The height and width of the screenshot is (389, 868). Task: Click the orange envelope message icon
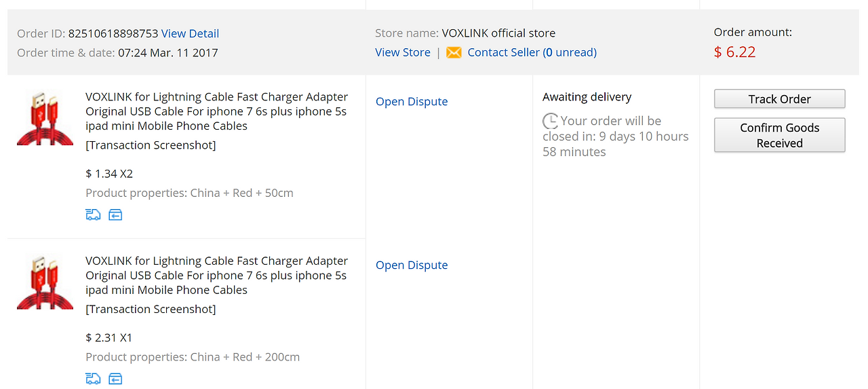coord(454,52)
